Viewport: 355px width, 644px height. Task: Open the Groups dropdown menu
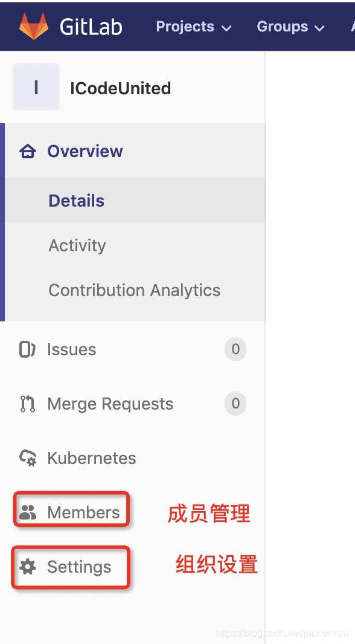pos(290,27)
